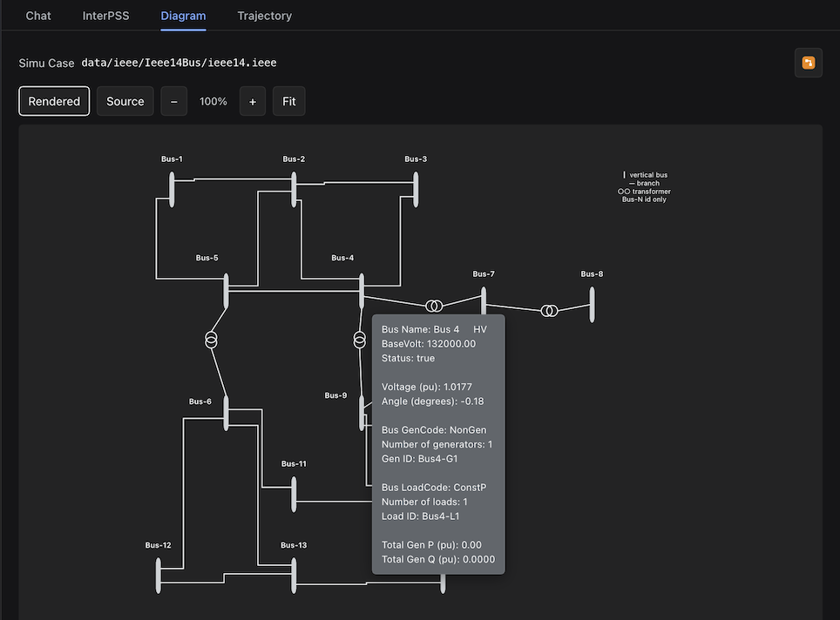This screenshot has height=620, width=840.
Task: Click 'Total Gen P (pu): 0.00' line
Action: click(431, 544)
